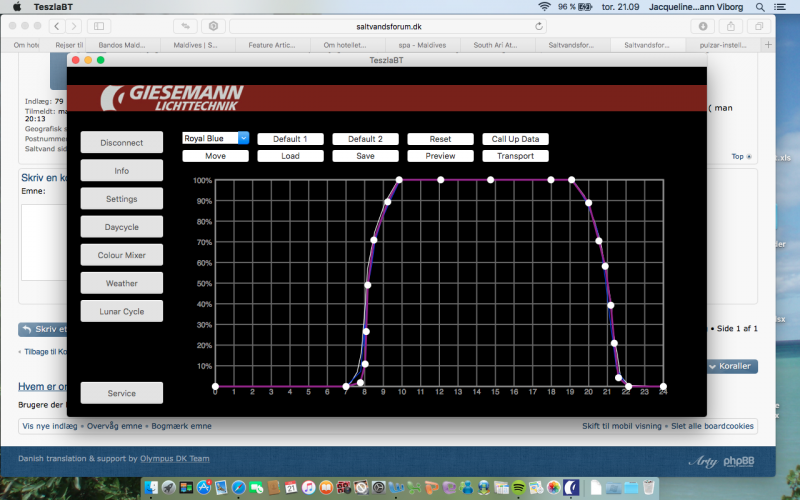This screenshot has height=500, width=800.
Task: Show Safari sidebar with toolbar icon
Action: tap(100, 26)
